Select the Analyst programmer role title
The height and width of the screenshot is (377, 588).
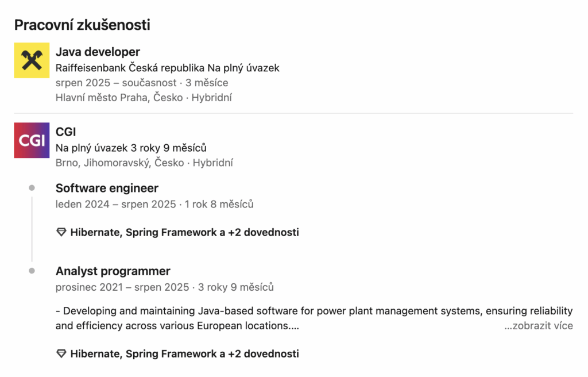point(113,271)
